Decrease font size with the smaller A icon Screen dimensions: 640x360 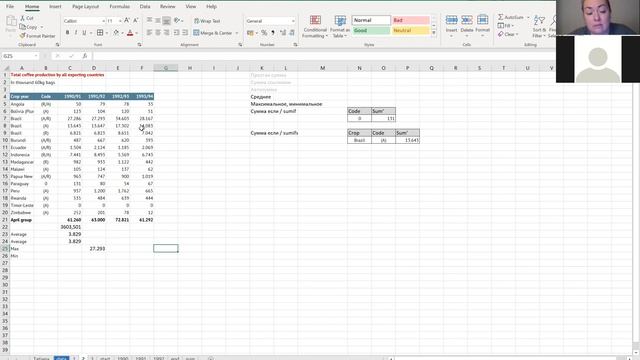tap(136, 21)
